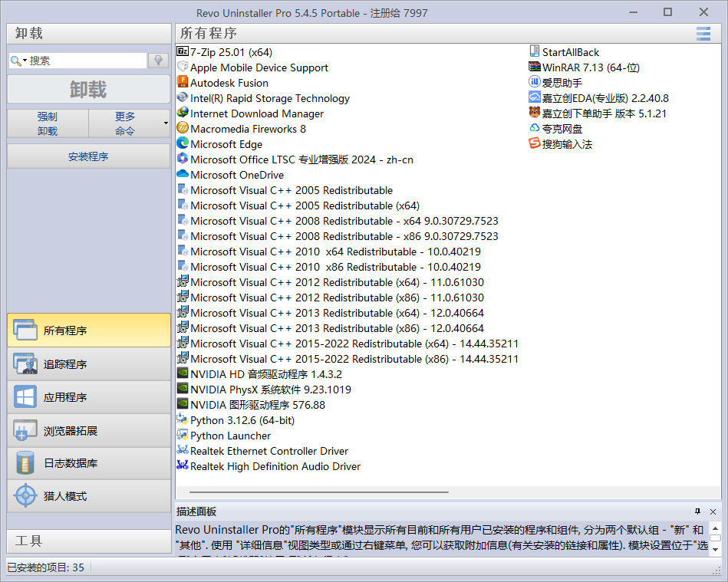Click the 搜狗输入法 program icon
Viewport: 728px width, 582px height.
[x=535, y=143]
